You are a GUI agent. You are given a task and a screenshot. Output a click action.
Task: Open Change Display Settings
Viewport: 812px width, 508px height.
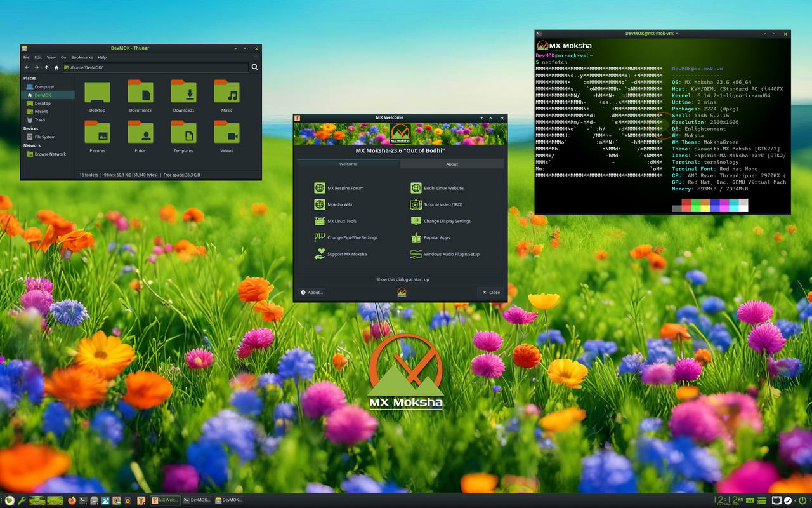(416, 220)
